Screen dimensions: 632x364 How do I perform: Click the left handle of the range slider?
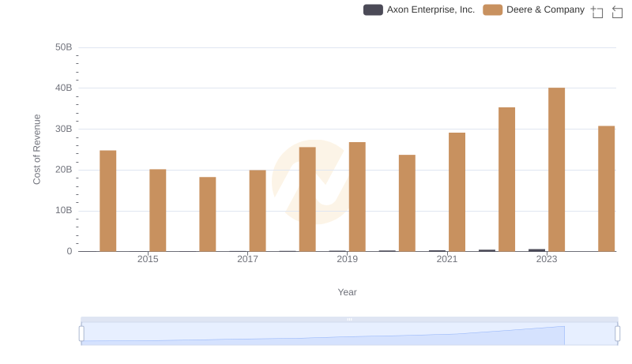click(x=81, y=334)
